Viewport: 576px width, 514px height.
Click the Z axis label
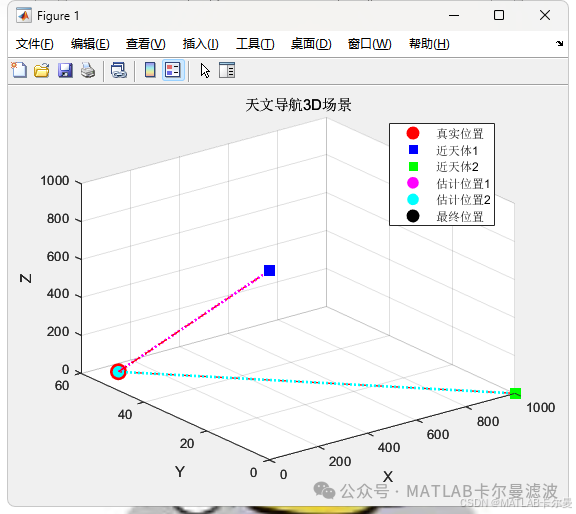coord(25,278)
